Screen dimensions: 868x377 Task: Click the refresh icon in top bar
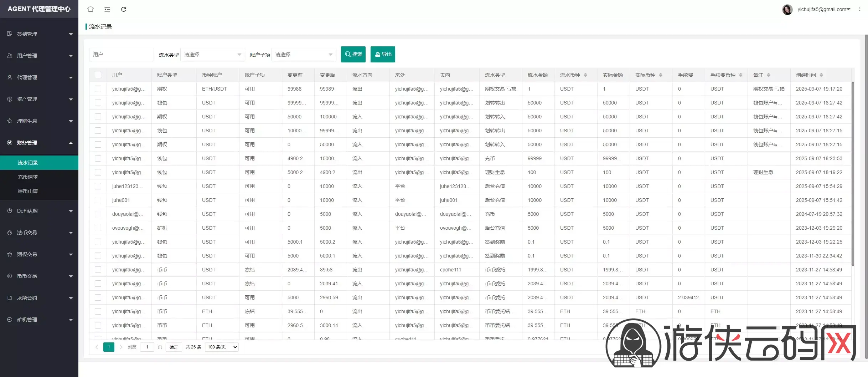[124, 9]
